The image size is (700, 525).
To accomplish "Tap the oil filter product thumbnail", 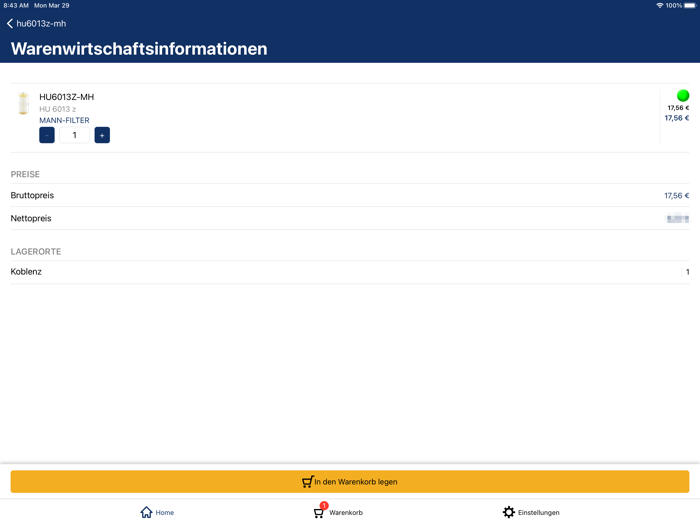I will (x=24, y=103).
